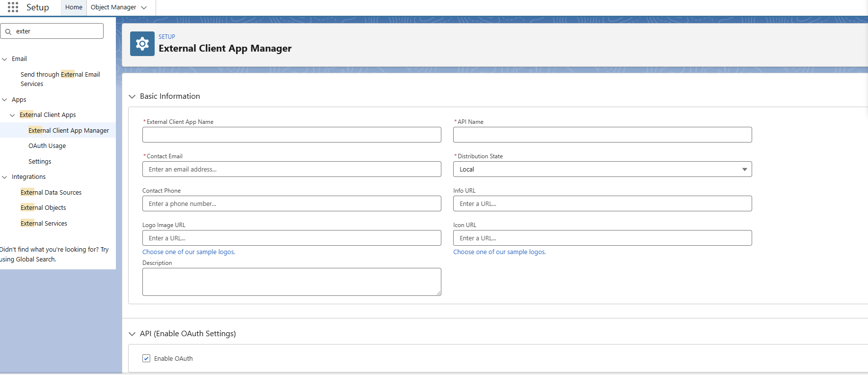Click into the Icon URL field

[x=602, y=238]
